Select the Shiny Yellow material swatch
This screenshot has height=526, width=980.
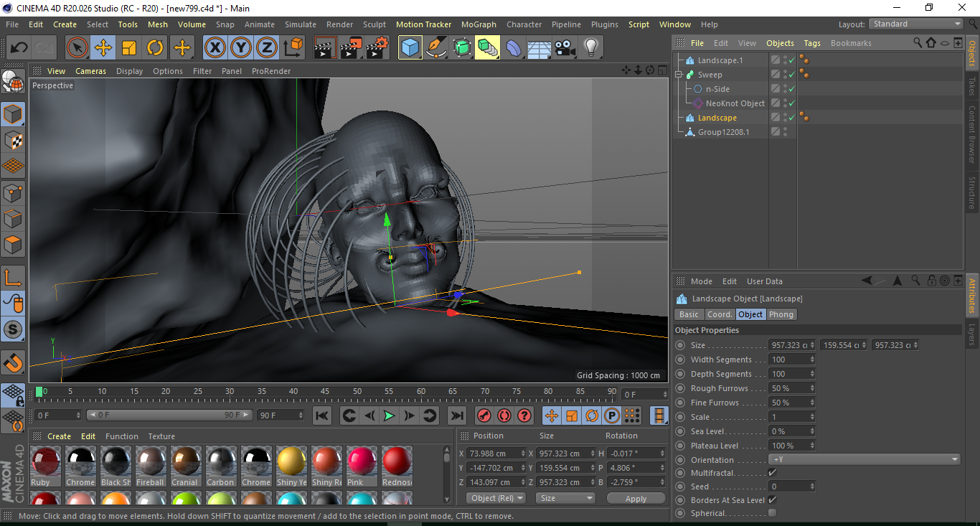tap(291, 466)
